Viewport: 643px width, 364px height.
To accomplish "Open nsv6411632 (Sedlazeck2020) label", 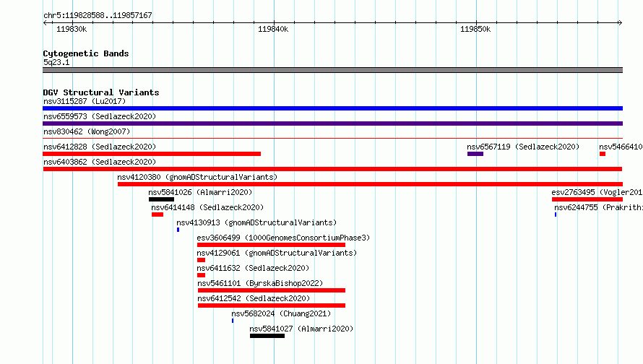I will pos(253,268).
